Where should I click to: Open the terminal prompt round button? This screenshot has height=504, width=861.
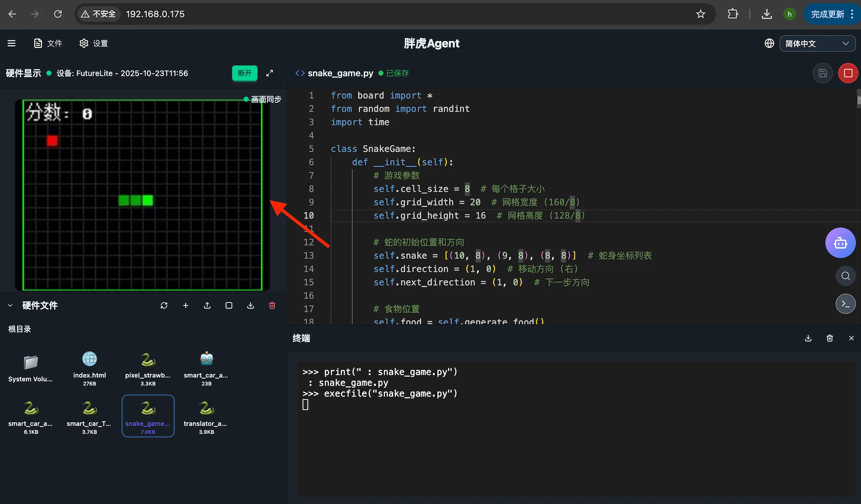(x=845, y=304)
